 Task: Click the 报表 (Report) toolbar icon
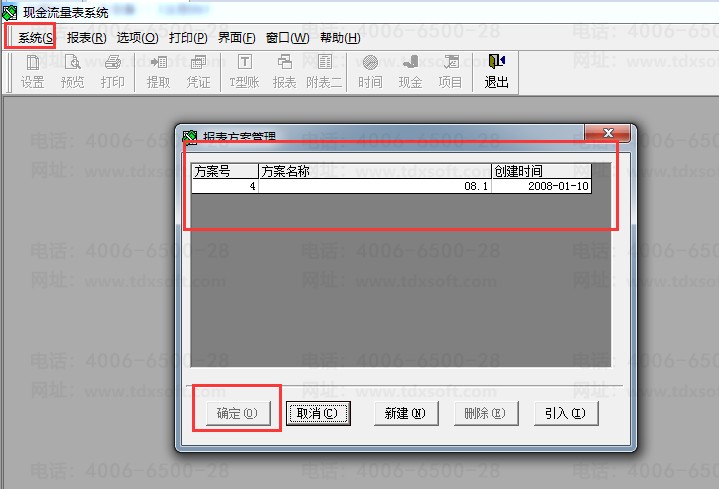(x=284, y=71)
